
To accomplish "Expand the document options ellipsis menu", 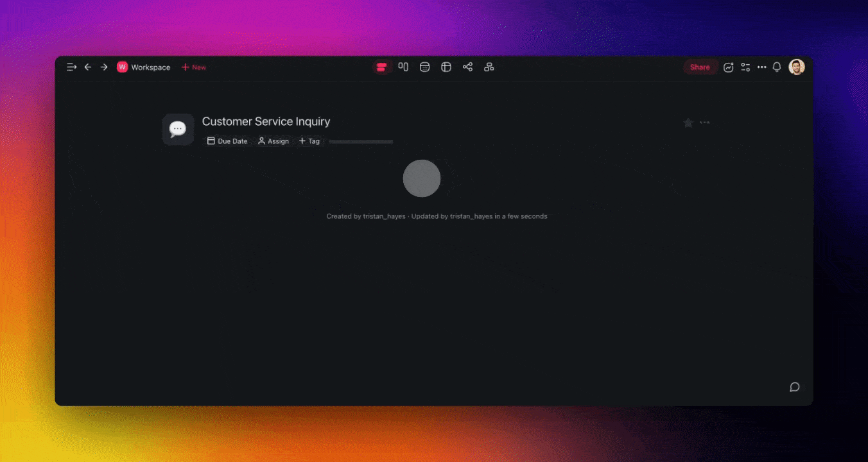I will (704, 123).
